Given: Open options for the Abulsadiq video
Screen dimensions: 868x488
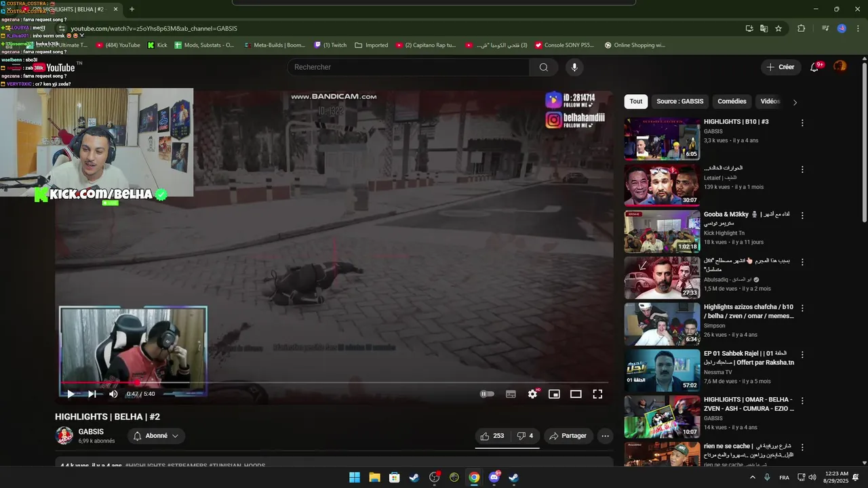Looking at the screenshot, I should point(802,262).
